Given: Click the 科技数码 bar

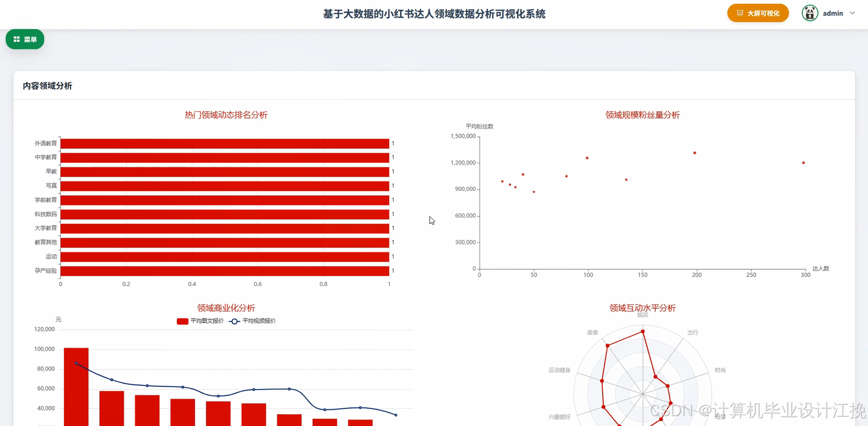Looking at the screenshot, I should [225, 214].
